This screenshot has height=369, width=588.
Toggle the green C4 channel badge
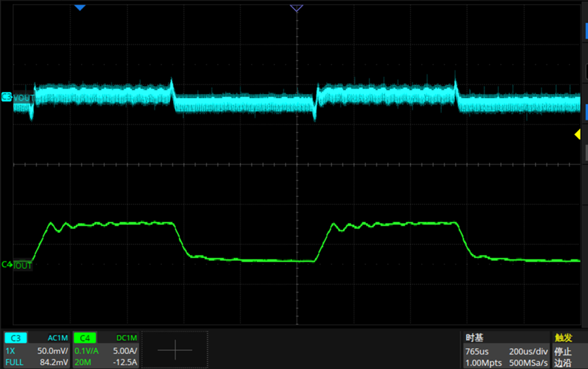(x=85, y=338)
